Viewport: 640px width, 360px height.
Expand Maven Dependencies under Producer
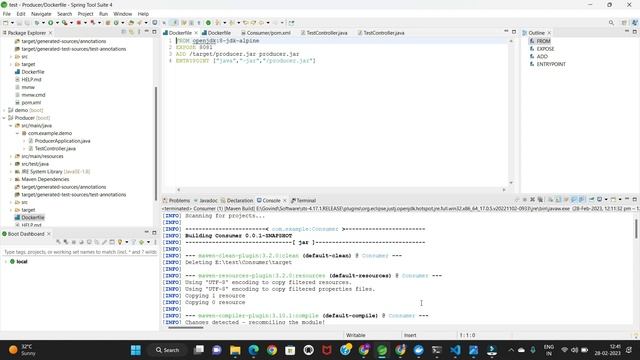coord(11,179)
